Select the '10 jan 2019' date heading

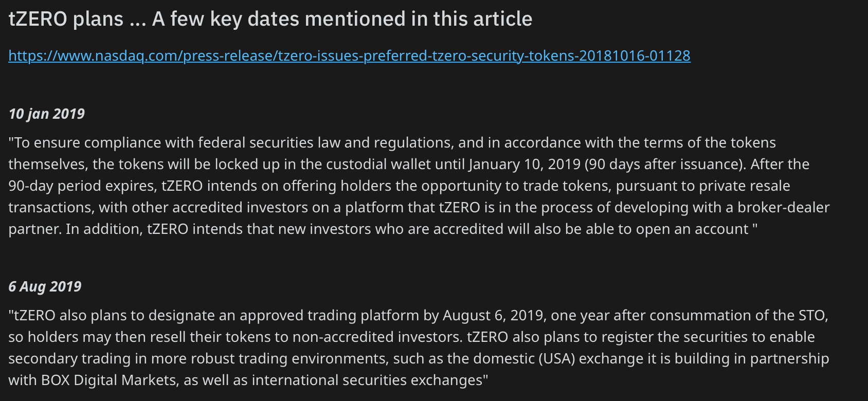coord(47,114)
